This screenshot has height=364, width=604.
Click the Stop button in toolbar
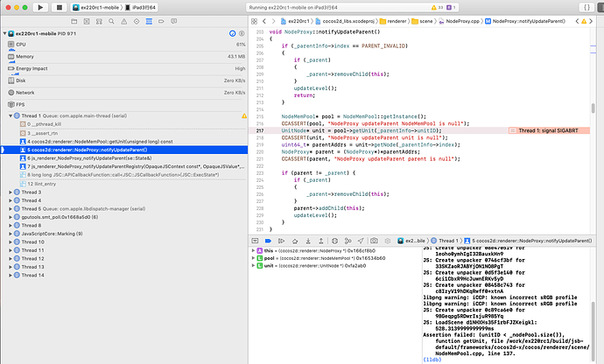(59, 7)
